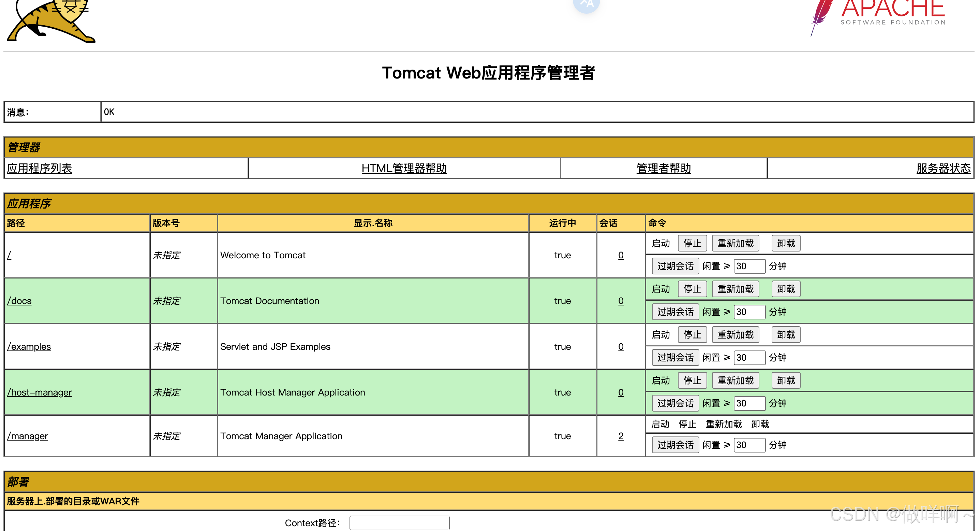Stop the /host-manager application
Screen dimensions: 980x531
(x=693, y=380)
